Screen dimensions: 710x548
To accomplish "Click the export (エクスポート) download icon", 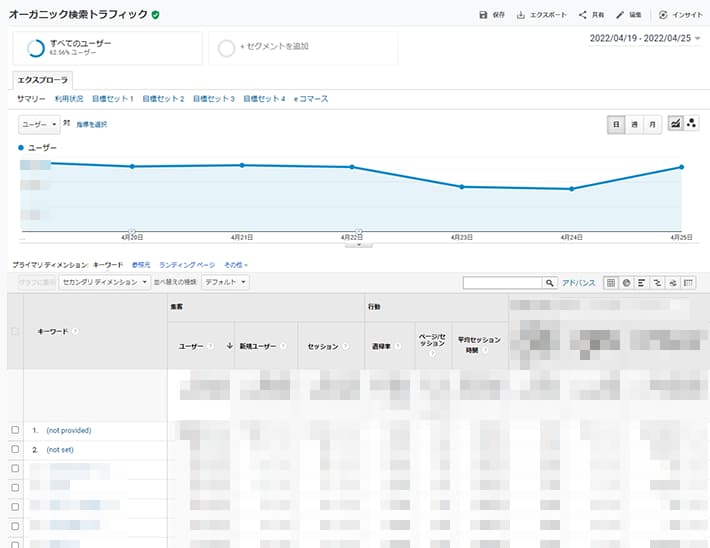I will coord(521,15).
